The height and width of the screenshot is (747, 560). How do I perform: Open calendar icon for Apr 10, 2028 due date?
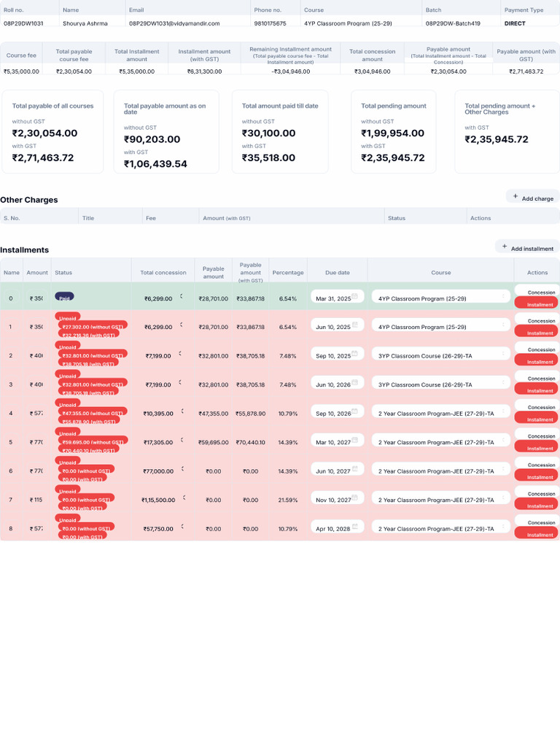coord(355,527)
